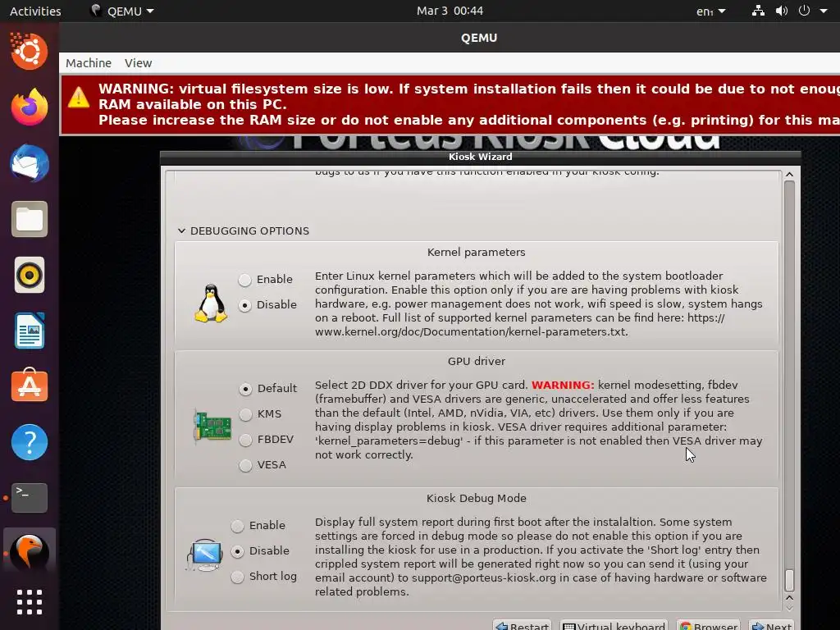Click scrollbar down arrow in wizard
Image resolution: width=840 pixels, height=630 pixels.
click(789, 608)
